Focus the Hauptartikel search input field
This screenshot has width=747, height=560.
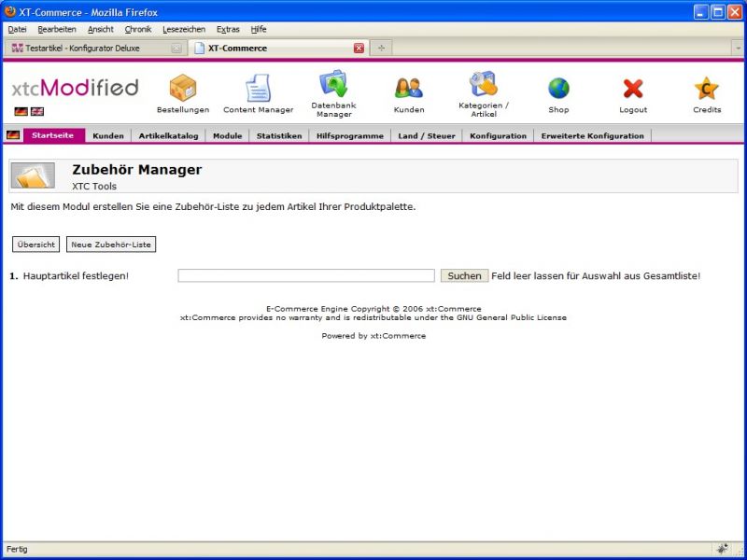click(306, 275)
